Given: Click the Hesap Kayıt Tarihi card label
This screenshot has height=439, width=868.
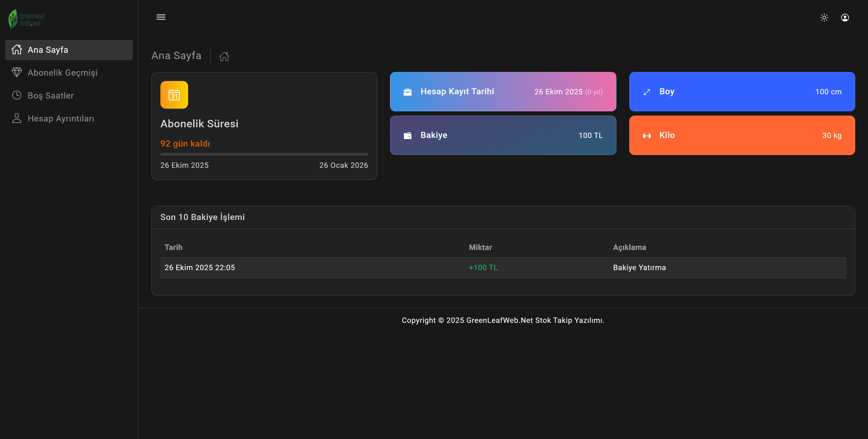Looking at the screenshot, I should click(457, 91).
